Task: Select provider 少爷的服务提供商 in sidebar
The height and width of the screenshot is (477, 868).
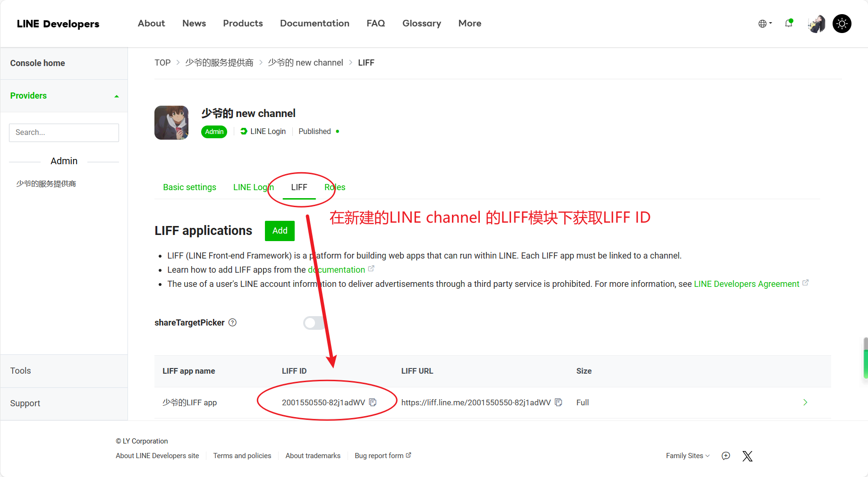Action: [x=46, y=184]
